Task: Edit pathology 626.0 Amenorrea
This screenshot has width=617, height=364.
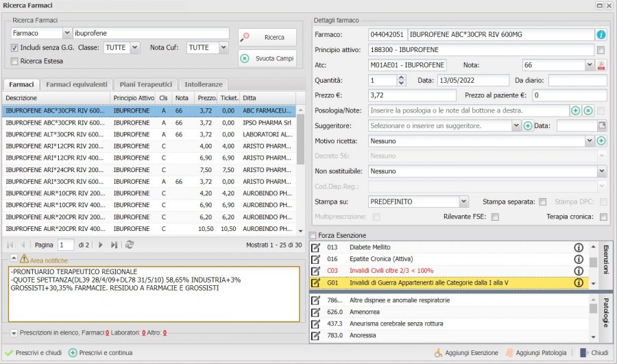Action: (x=315, y=313)
